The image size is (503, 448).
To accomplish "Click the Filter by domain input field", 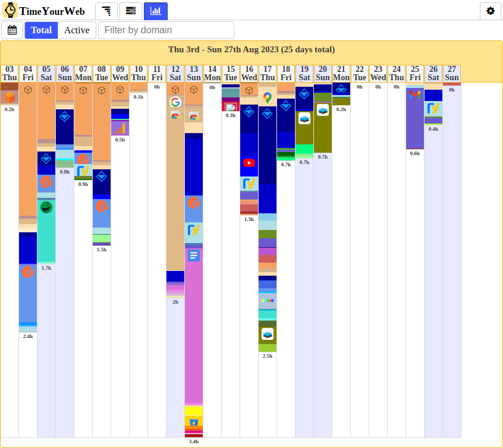I will 166,30.
